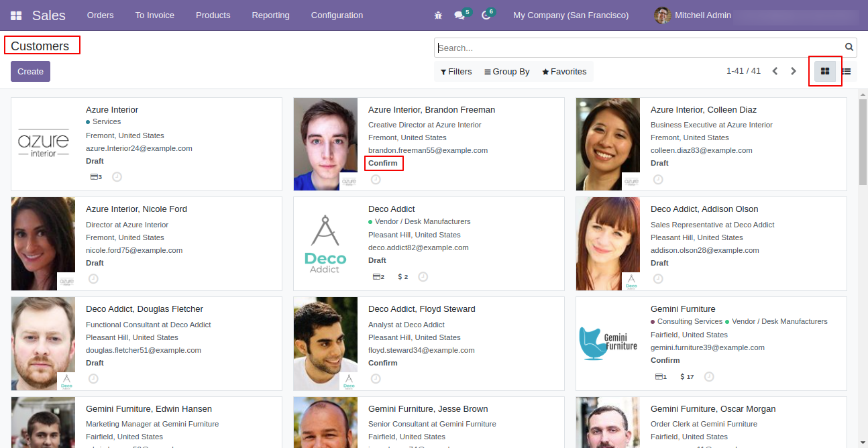
Task: Open the apps grid menu icon
Action: pyautogui.click(x=16, y=15)
